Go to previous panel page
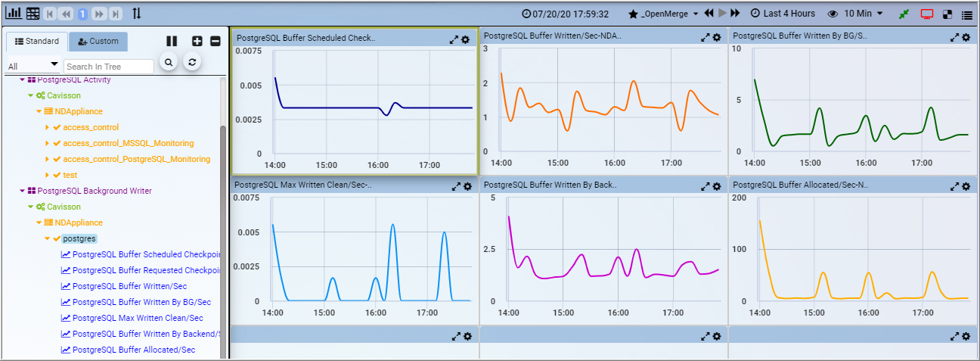The width and height of the screenshot is (980, 361). point(66,14)
